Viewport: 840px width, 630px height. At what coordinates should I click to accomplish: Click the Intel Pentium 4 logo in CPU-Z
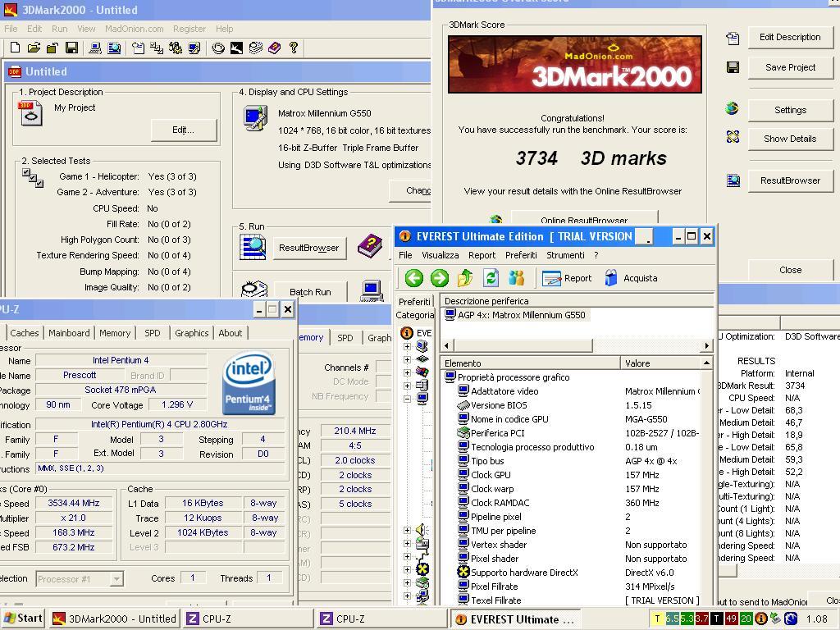249,383
